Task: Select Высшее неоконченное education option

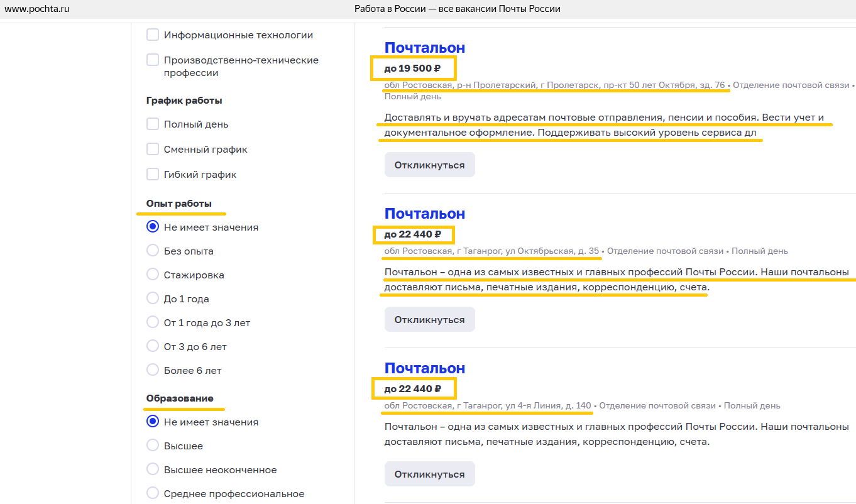Action: click(x=153, y=469)
